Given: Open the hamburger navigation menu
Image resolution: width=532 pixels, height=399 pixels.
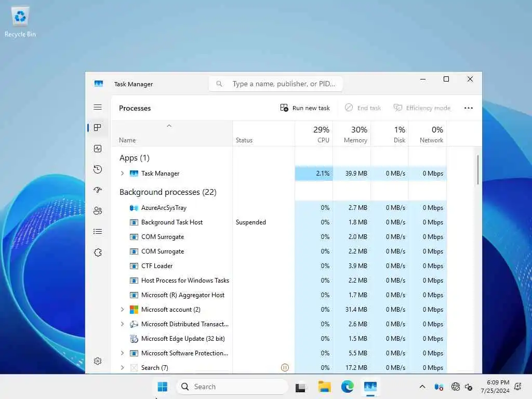Looking at the screenshot, I should [x=98, y=107].
